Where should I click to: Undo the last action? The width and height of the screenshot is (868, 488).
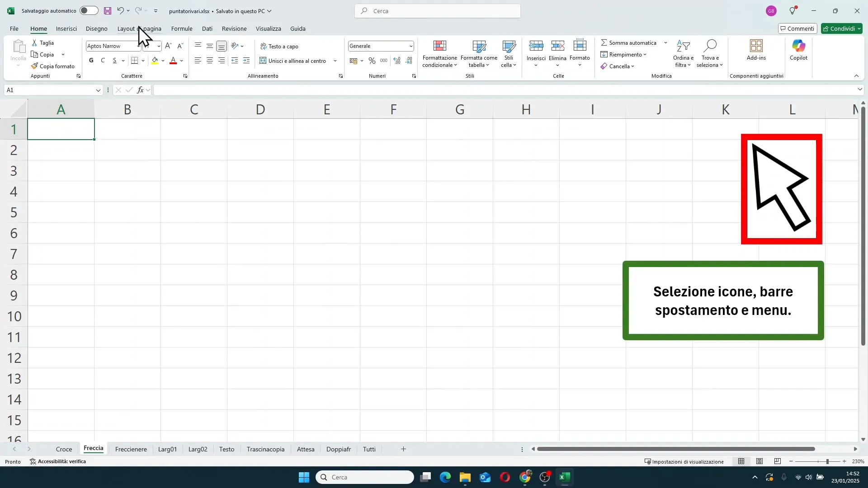click(120, 11)
